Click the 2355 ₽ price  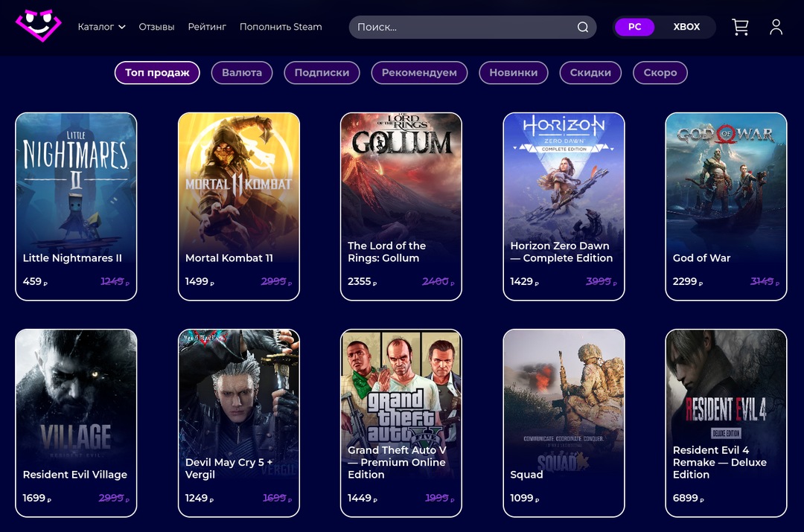pyautogui.click(x=362, y=281)
